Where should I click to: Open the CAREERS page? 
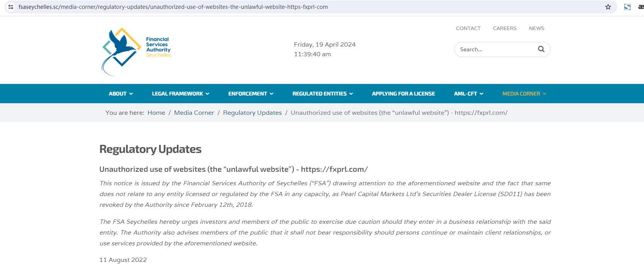pyautogui.click(x=505, y=28)
